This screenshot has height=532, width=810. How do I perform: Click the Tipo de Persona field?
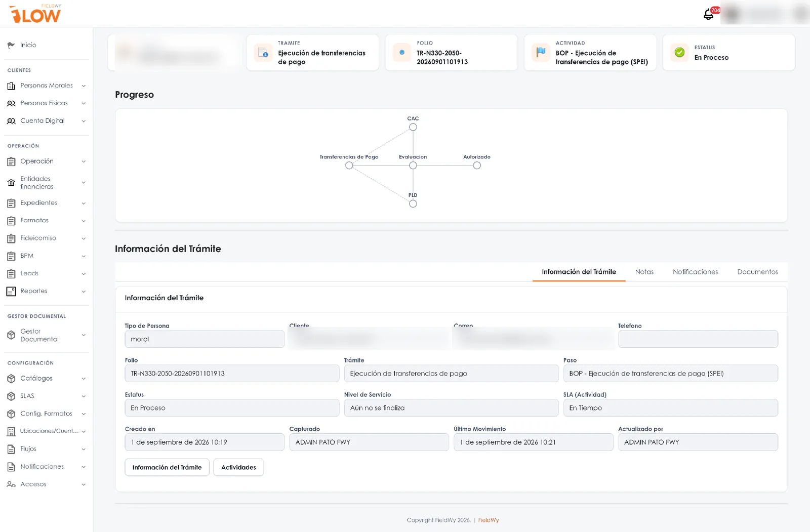click(x=205, y=339)
